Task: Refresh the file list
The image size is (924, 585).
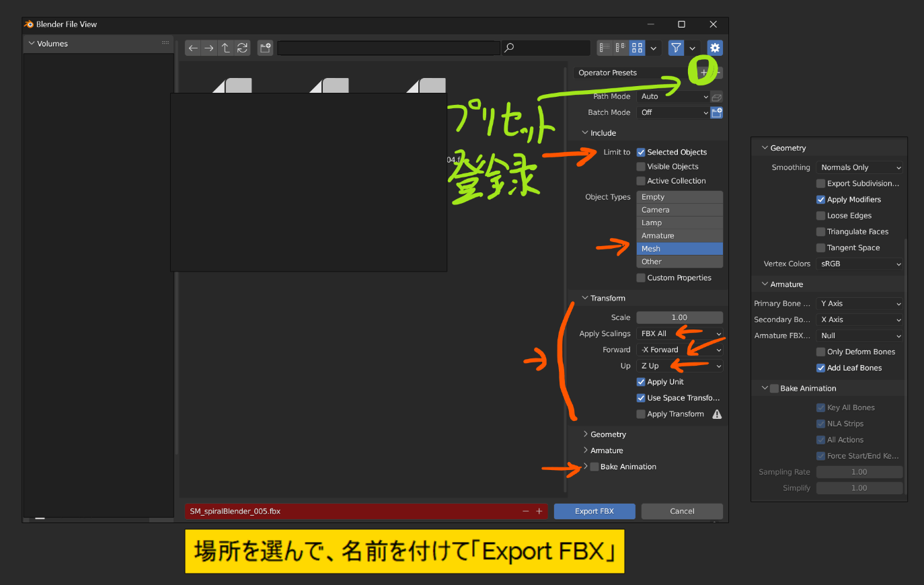Action: pyautogui.click(x=242, y=48)
